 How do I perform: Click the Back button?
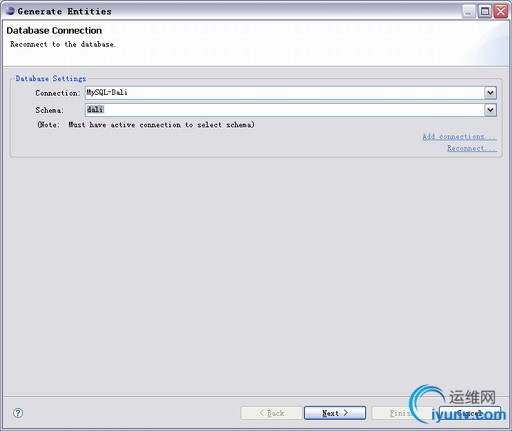(x=271, y=413)
